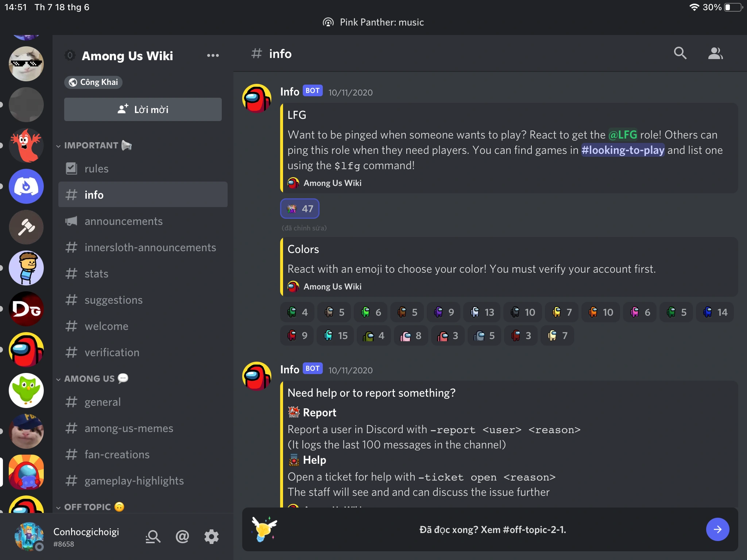Switch to the verification channel
This screenshot has height=560, width=747.
tap(112, 353)
